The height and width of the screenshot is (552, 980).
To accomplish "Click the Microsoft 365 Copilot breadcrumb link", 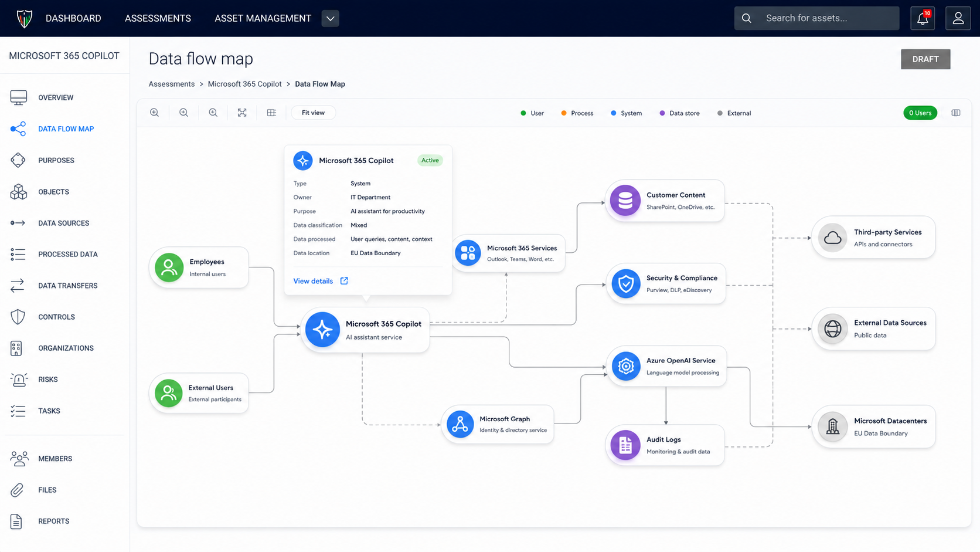I will point(244,84).
